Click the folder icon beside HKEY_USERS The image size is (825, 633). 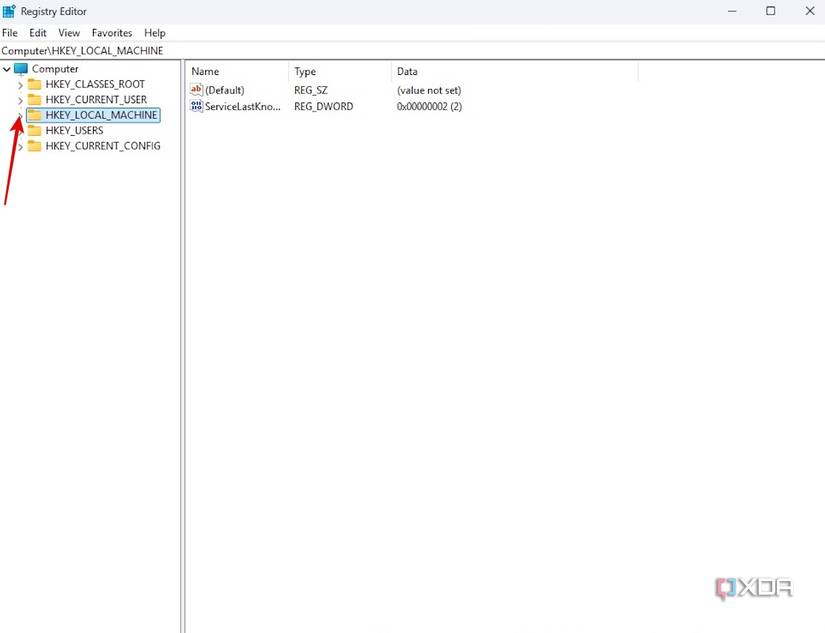click(x=36, y=130)
